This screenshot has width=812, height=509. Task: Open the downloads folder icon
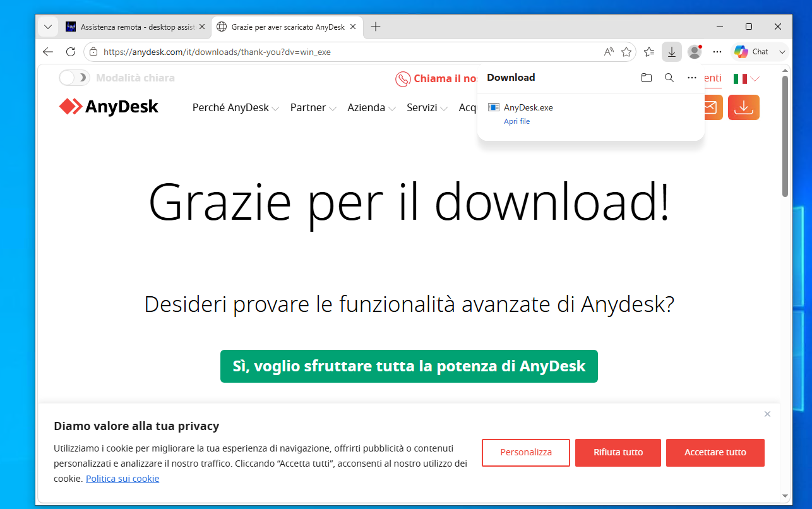click(646, 78)
